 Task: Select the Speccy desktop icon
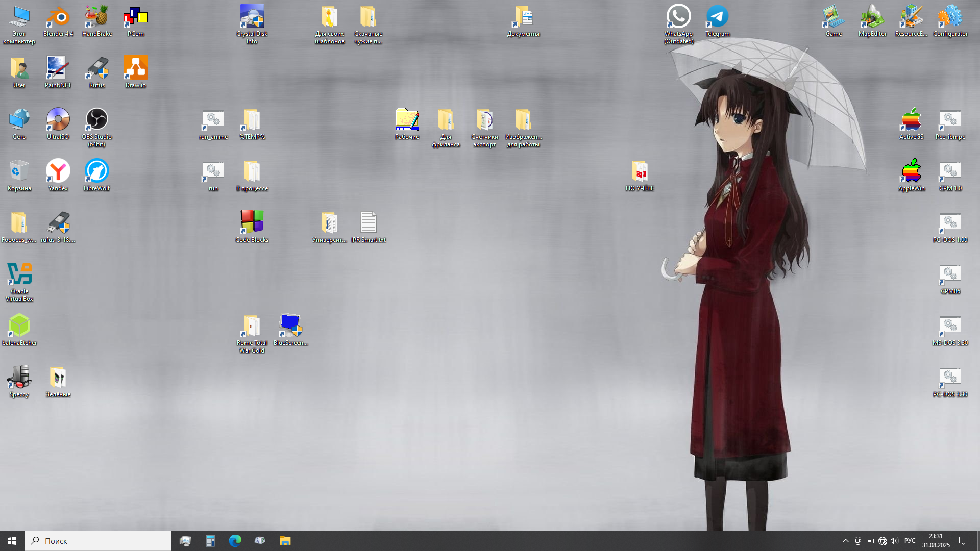pos(19,382)
